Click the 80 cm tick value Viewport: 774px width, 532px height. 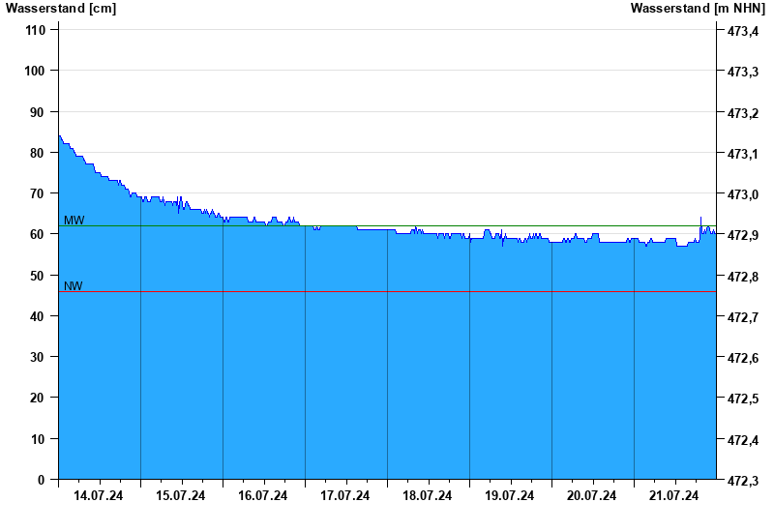[38, 153]
